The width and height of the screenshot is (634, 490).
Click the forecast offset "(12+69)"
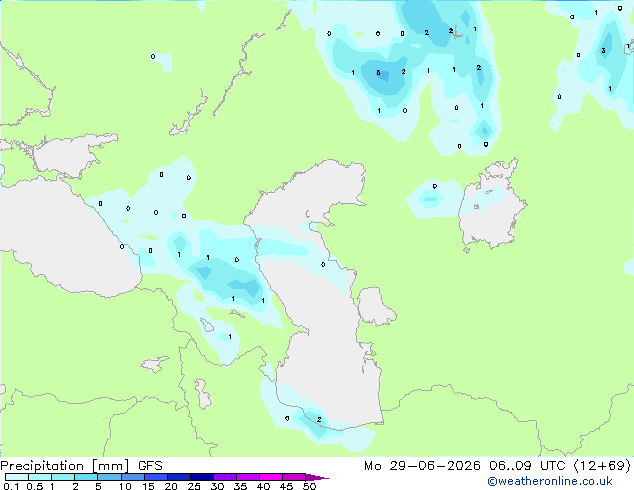(x=602, y=466)
